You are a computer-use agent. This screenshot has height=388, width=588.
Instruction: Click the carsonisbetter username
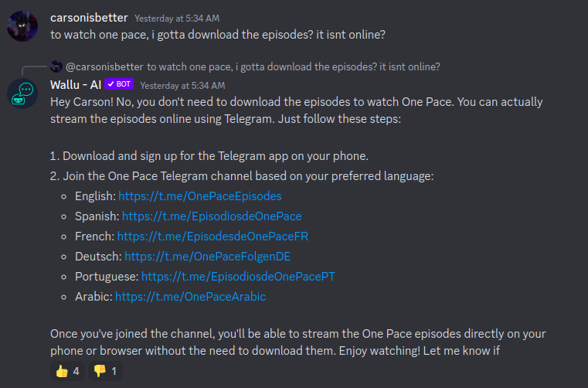(89, 18)
